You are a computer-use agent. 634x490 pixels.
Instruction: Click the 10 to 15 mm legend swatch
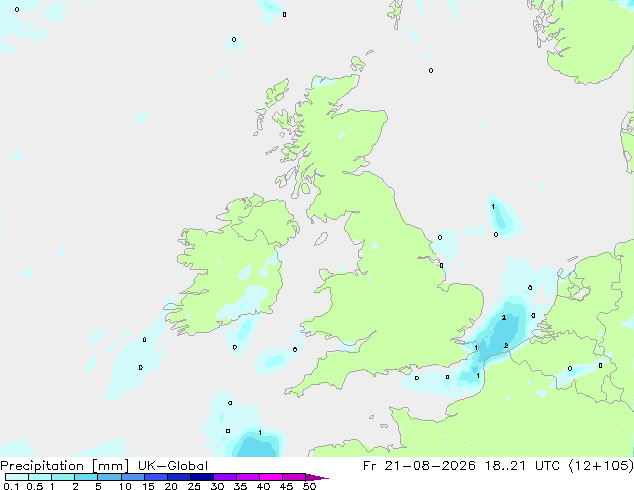pos(133,477)
